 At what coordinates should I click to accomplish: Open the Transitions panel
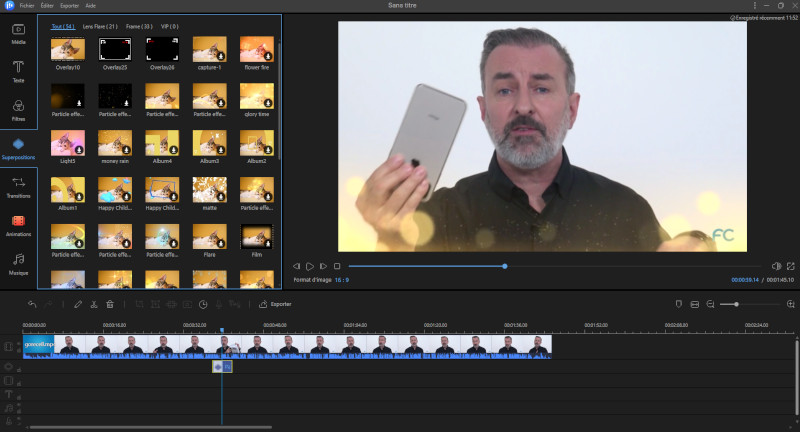18,187
